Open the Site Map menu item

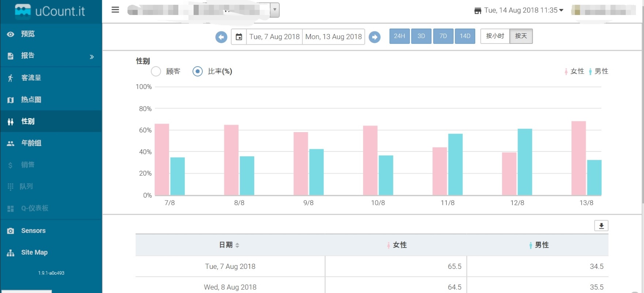(x=51, y=252)
